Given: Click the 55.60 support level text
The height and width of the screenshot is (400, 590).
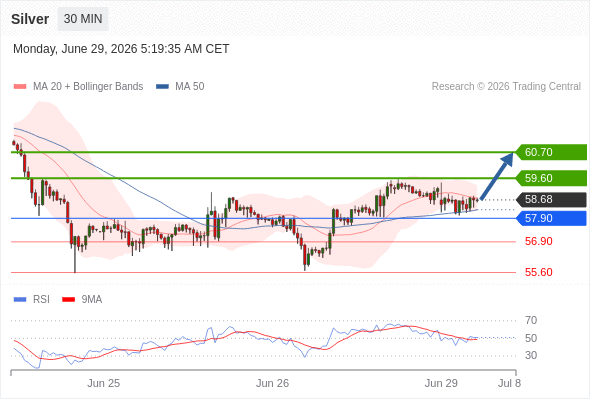Looking at the screenshot, I should pos(539,272).
